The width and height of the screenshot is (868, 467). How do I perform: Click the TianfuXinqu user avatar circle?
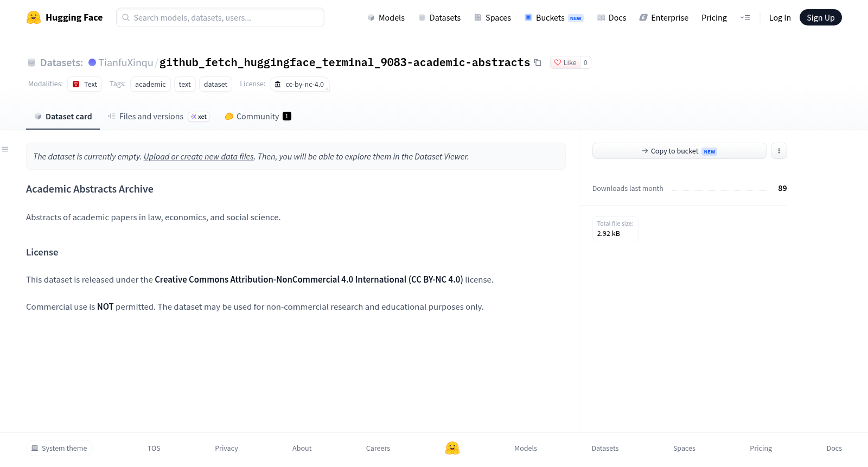[92, 62]
